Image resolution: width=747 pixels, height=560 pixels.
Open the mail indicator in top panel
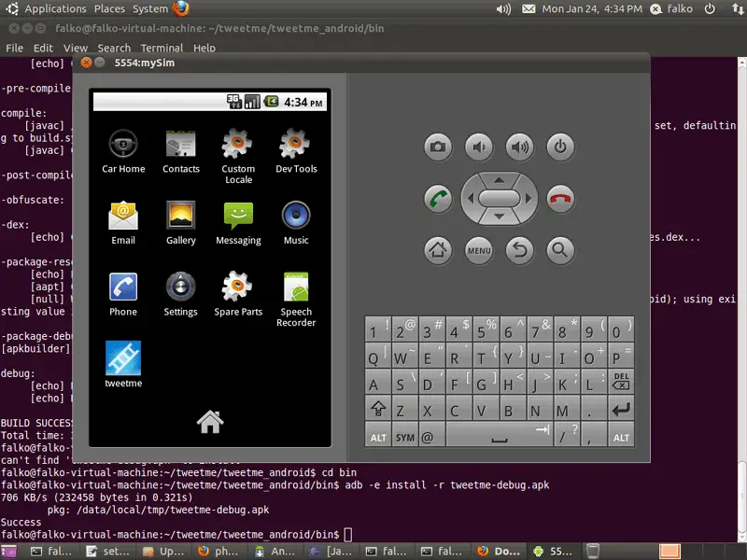tap(529, 8)
